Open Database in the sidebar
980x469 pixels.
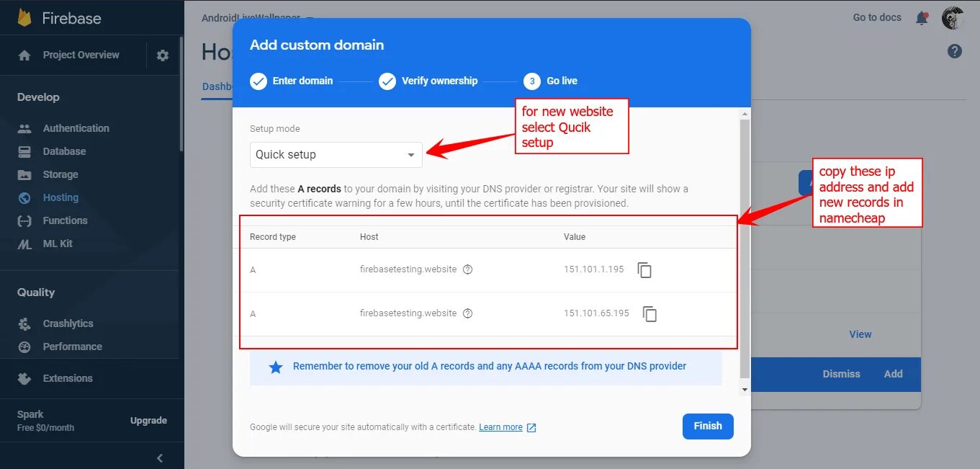click(x=64, y=152)
